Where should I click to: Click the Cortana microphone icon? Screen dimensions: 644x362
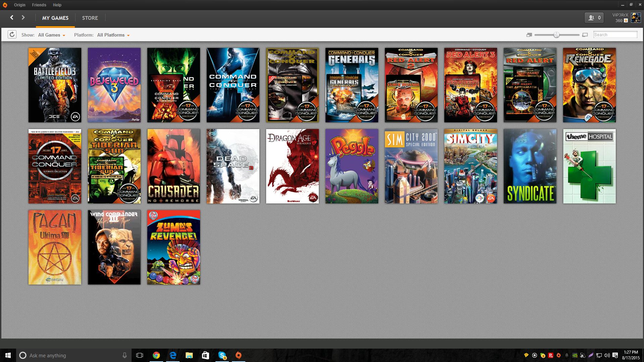[125, 355]
